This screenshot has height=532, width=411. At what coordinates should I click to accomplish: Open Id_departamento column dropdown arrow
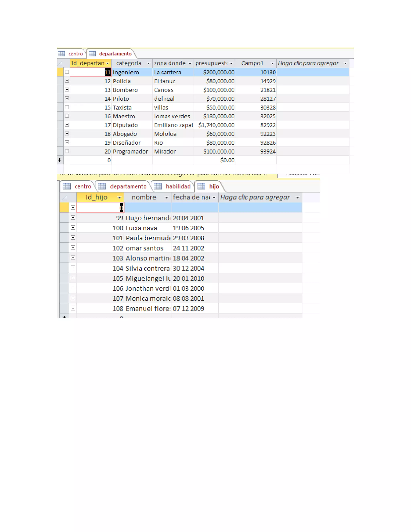click(x=107, y=63)
